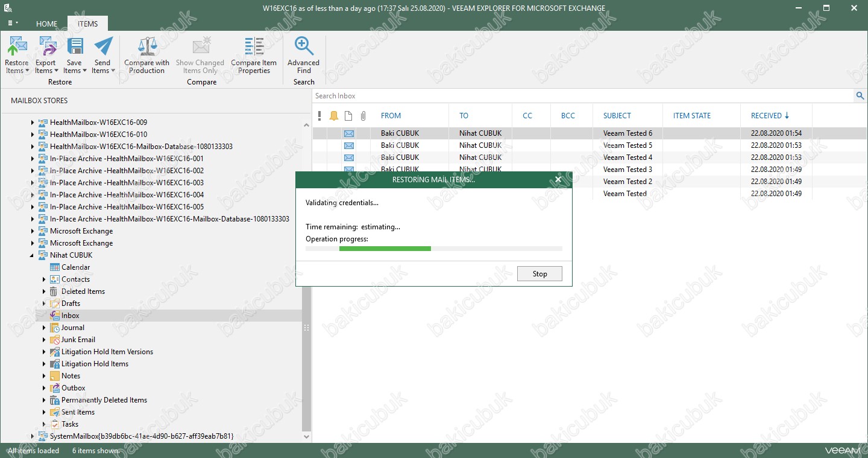Select the Tasks folder icon
The height and width of the screenshot is (458, 868).
[55, 424]
